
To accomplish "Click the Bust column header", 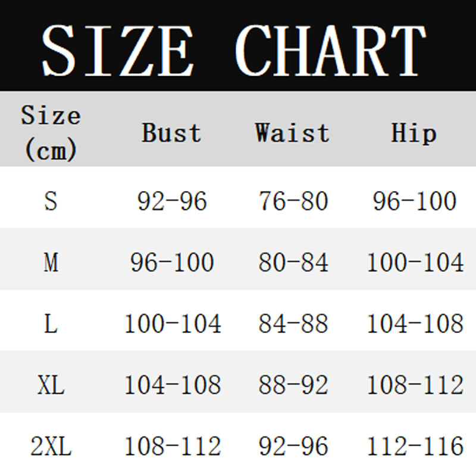I will (x=171, y=132).
